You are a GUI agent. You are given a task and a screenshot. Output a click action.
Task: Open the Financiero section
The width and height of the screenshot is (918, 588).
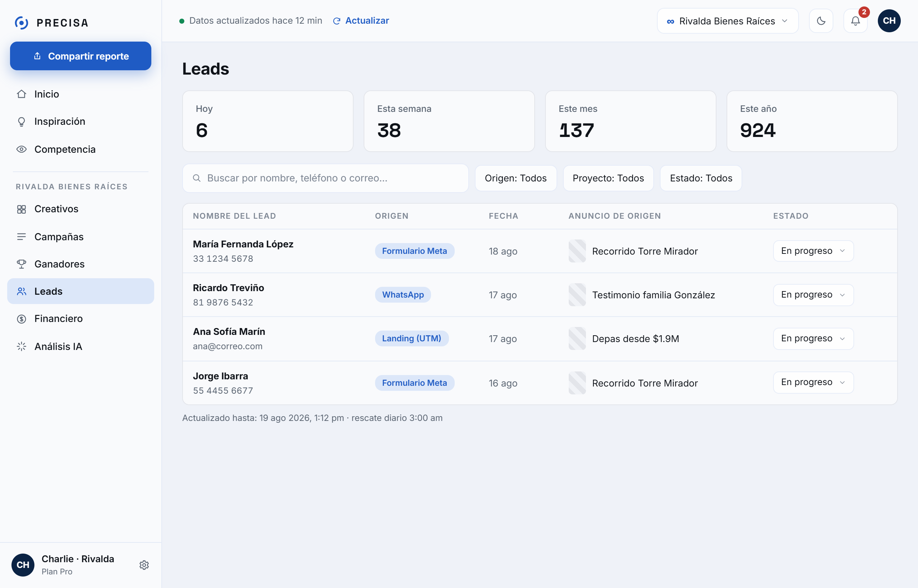click(81, 319)
